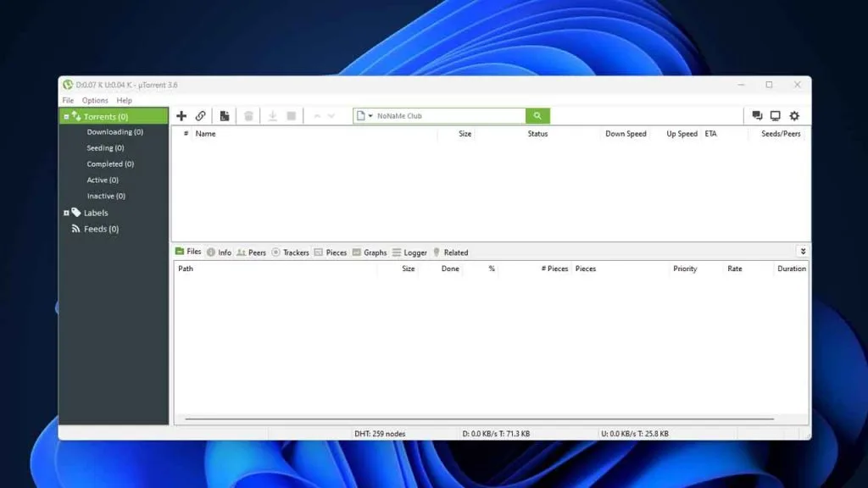Viewport: 868px width, 488px height.
Task: Sort by Seeds/Peers column header
Action: coord(781,133)
